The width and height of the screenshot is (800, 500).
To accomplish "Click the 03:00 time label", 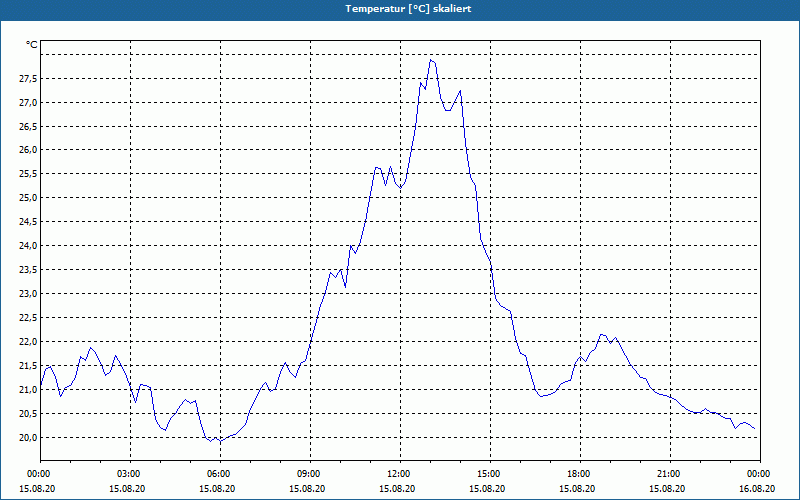I will click(128, 474).
